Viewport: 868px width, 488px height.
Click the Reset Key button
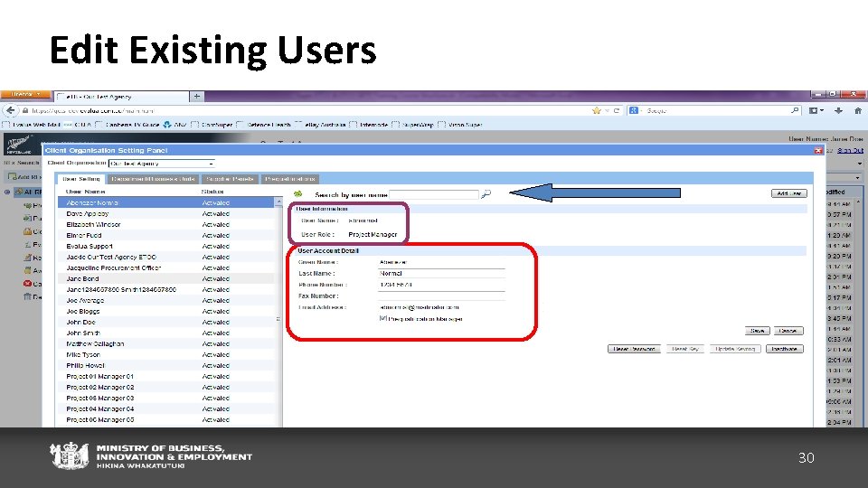pyautogui.click(x=684, y=349)
